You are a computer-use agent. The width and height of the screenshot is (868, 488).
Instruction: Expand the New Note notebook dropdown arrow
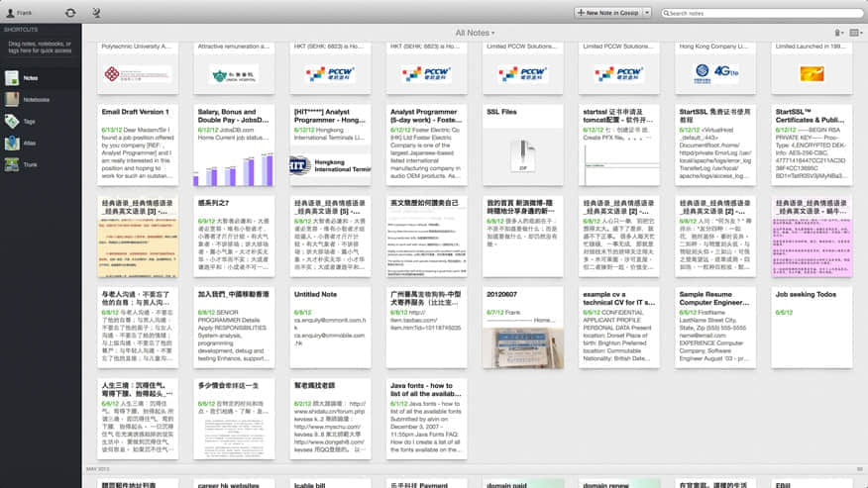(x=647, y=12)
